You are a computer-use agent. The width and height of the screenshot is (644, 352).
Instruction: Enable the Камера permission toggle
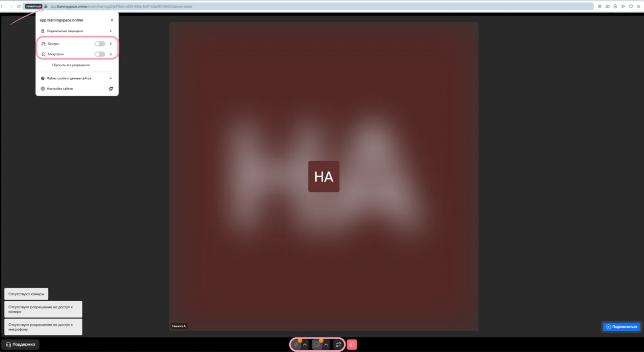tap(100, 44)
